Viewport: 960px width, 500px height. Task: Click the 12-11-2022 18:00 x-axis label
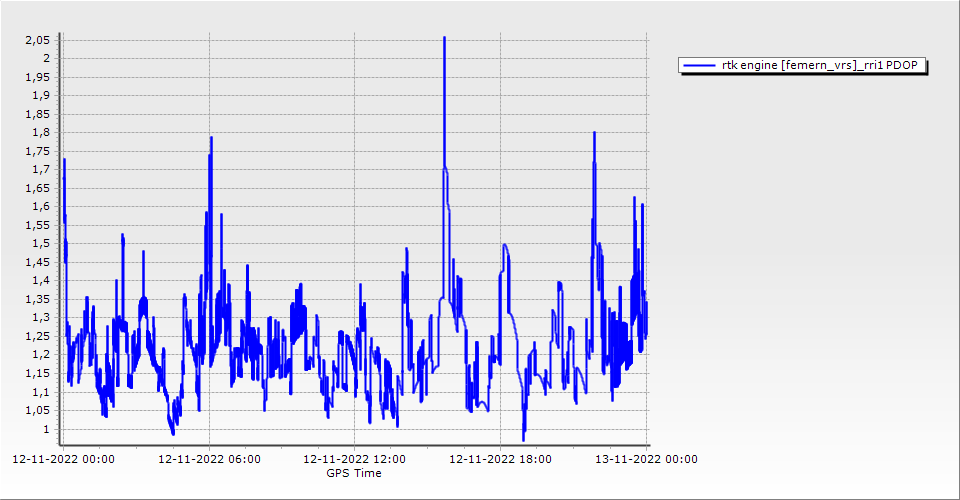501,460
